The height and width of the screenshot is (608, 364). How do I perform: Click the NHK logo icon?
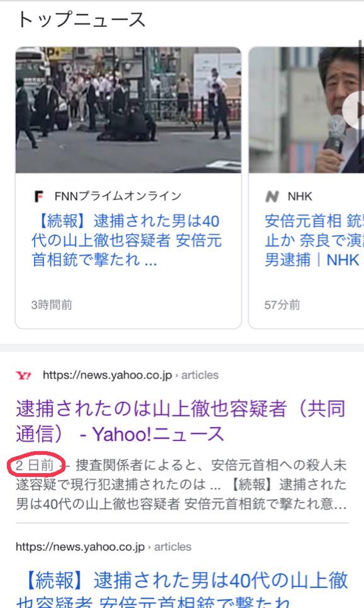(272, 197)
